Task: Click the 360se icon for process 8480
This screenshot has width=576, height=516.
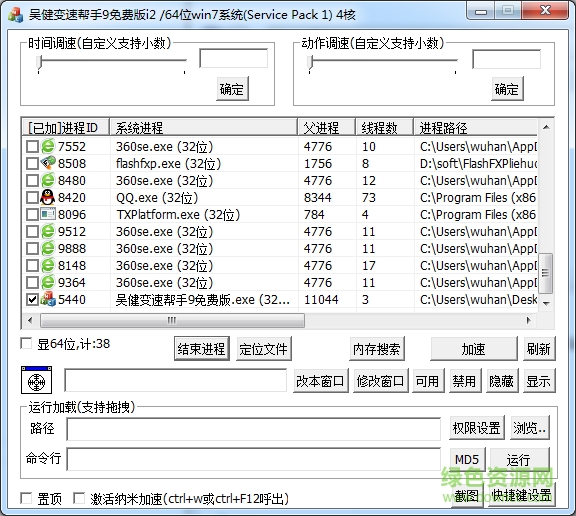Action: point(48,180)
